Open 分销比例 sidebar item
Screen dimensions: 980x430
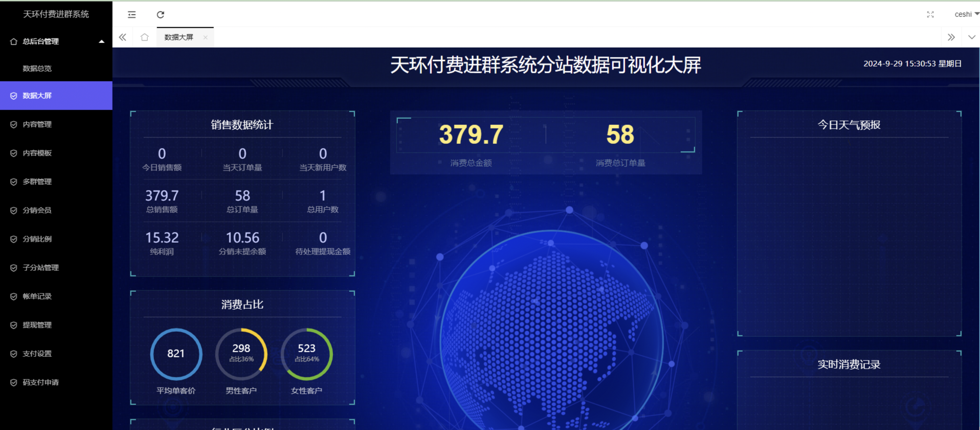(x=56, y=239)
